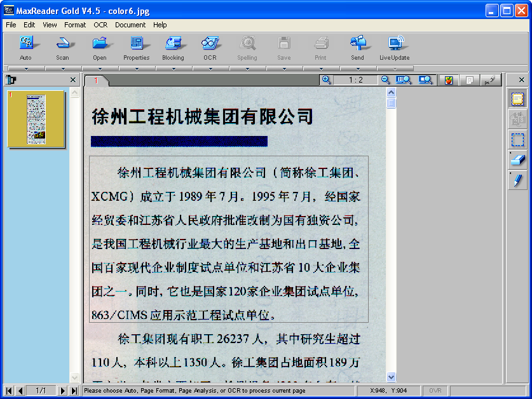Click the zoom in magnifier icon
Screen dimensions: 532x399
[327, 80]
